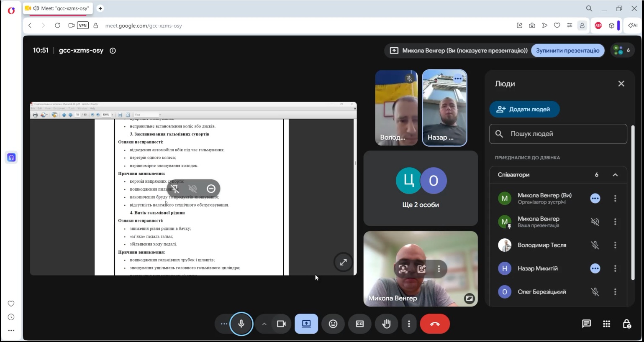Open more options for Олег Березіцький
This screenshot has width=644, height=342.
pos(615,292)
